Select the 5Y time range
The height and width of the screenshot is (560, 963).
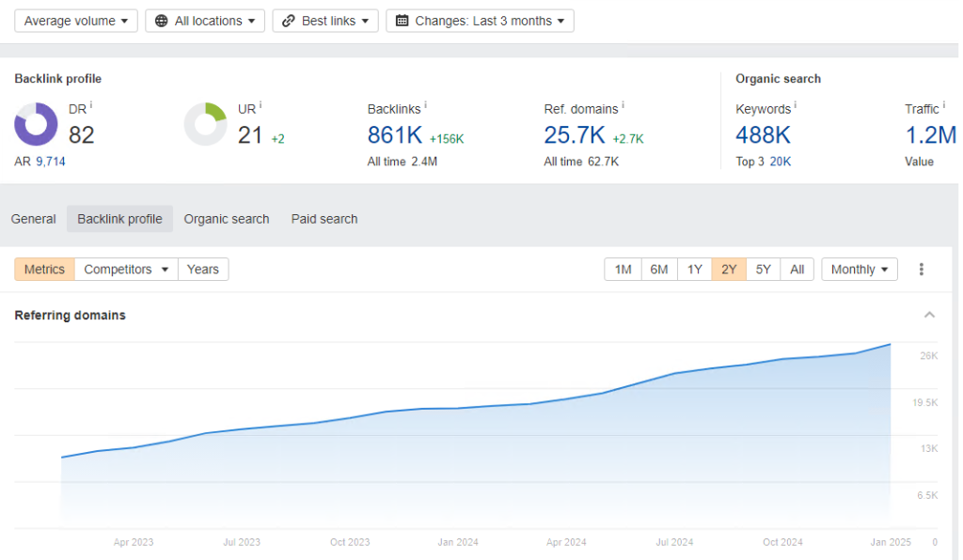coord(763,270)
